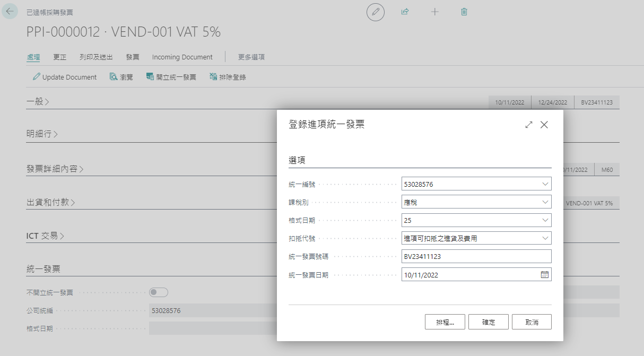Click the pencil edit icon
The height and width of the screenshot is (356, 644).
376,12
